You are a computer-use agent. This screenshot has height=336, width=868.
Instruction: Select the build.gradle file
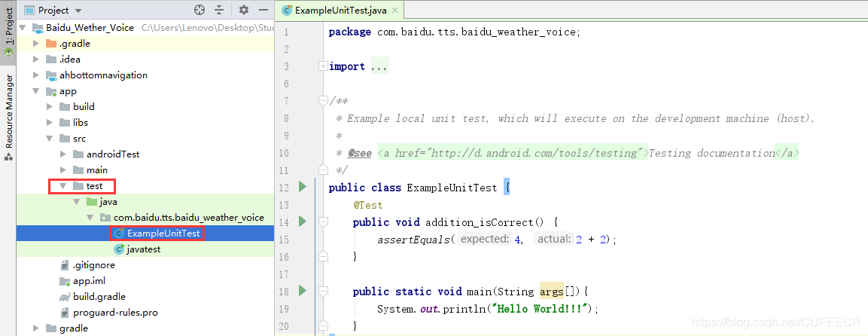[x=99, y=297]
